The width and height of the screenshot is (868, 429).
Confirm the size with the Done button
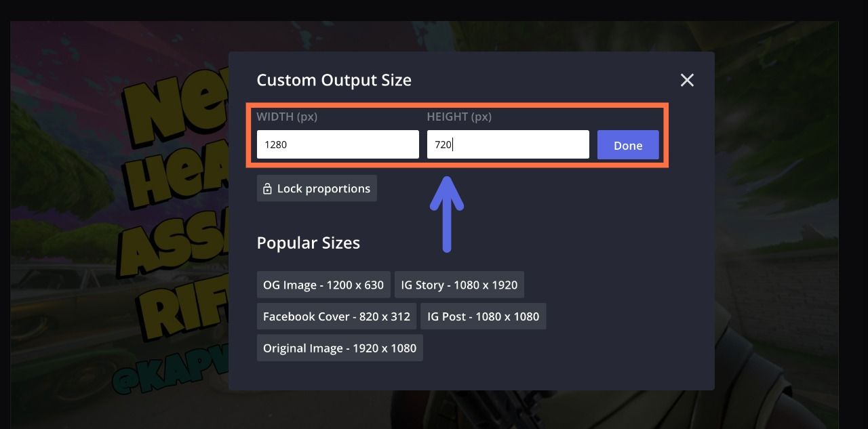(628, 145)
